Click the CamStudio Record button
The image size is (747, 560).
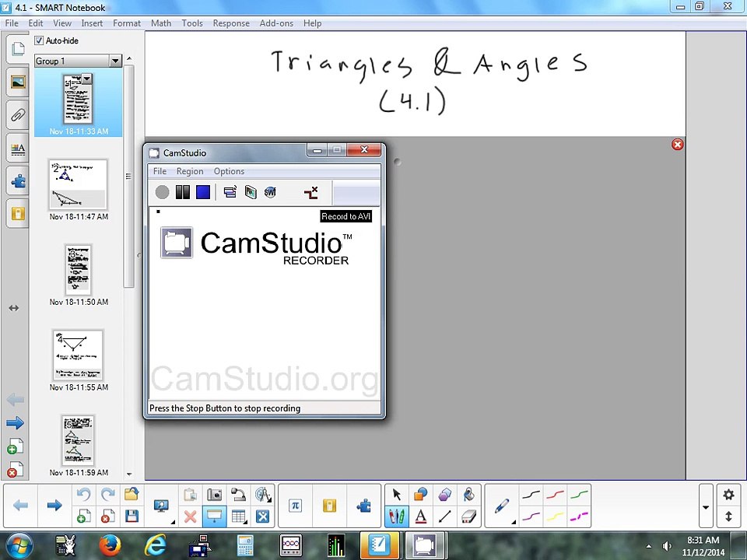(162, 192)
